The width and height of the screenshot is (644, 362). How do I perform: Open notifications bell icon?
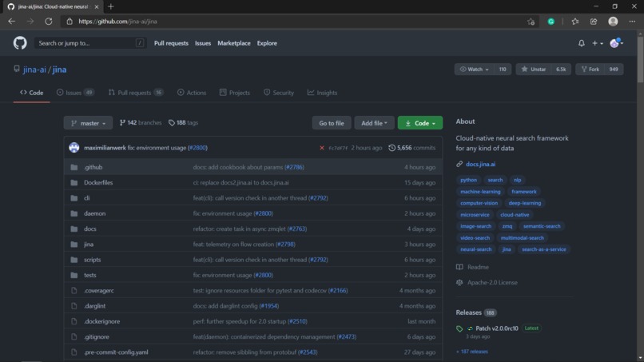point(581,42)
